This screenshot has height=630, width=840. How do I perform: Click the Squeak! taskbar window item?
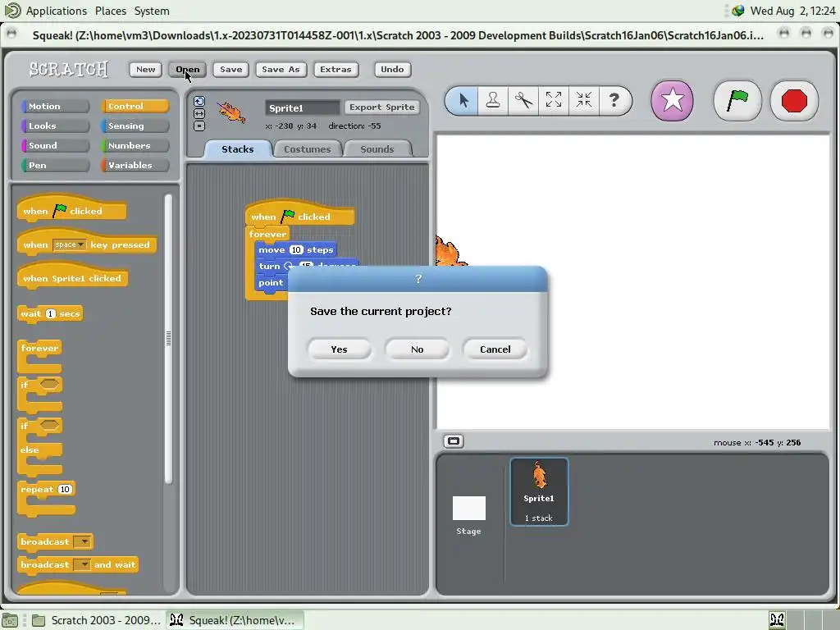coord(235,620)
